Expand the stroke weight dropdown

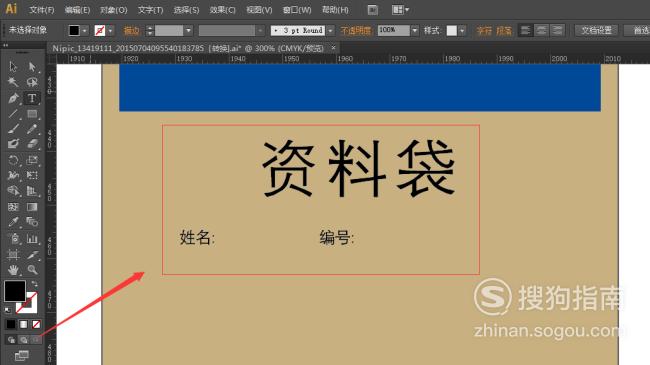[189, 31]
